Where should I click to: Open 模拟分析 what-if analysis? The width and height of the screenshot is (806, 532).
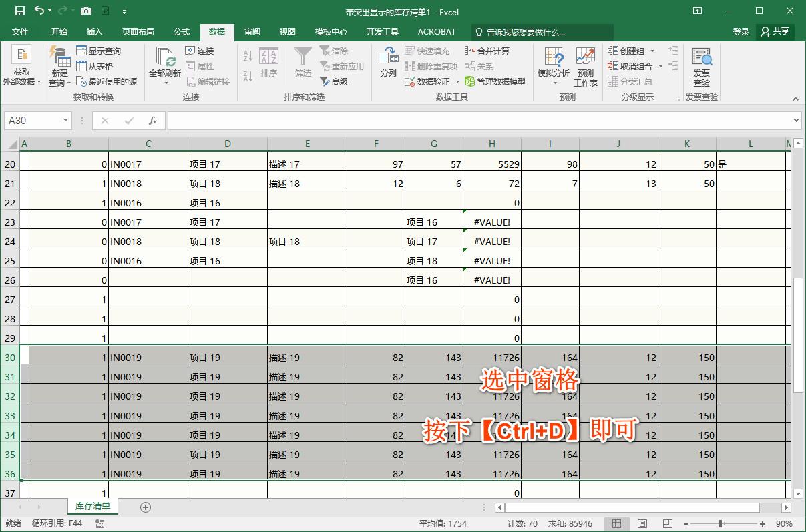554,67
